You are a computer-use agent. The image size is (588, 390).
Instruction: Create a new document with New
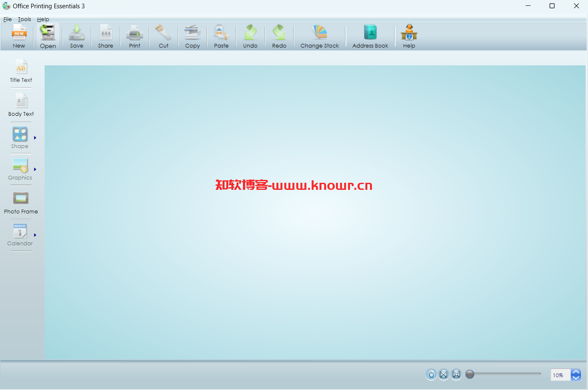19,36
